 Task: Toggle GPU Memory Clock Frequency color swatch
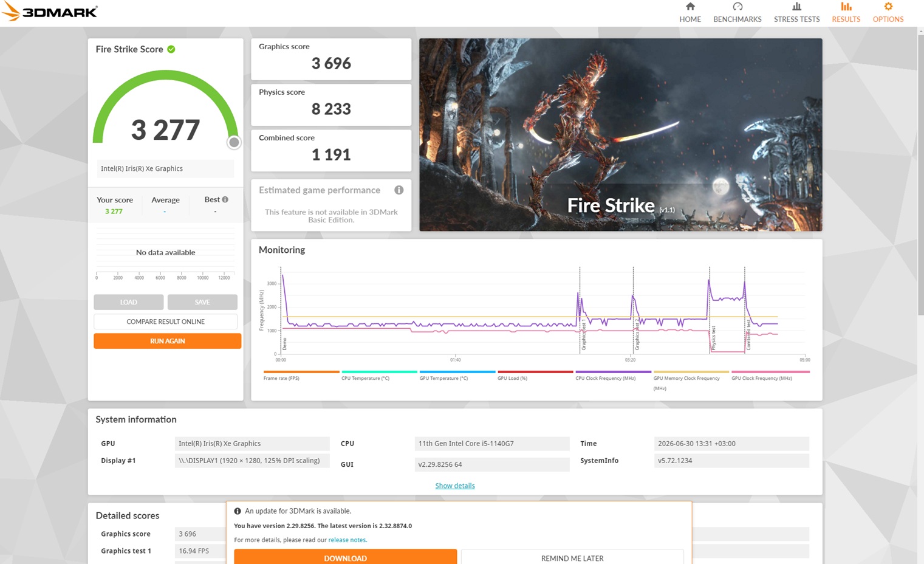coord(691,371)
